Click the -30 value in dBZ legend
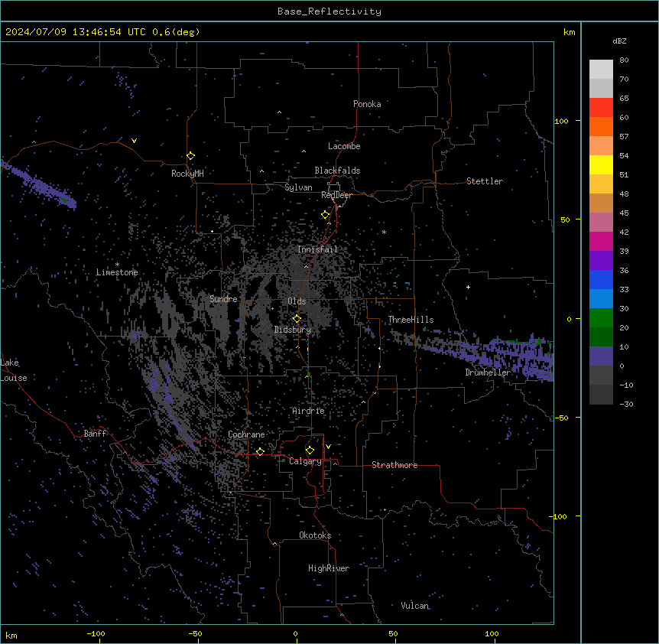Viewport: 659px width, 644px height. [x=626, y=404]
